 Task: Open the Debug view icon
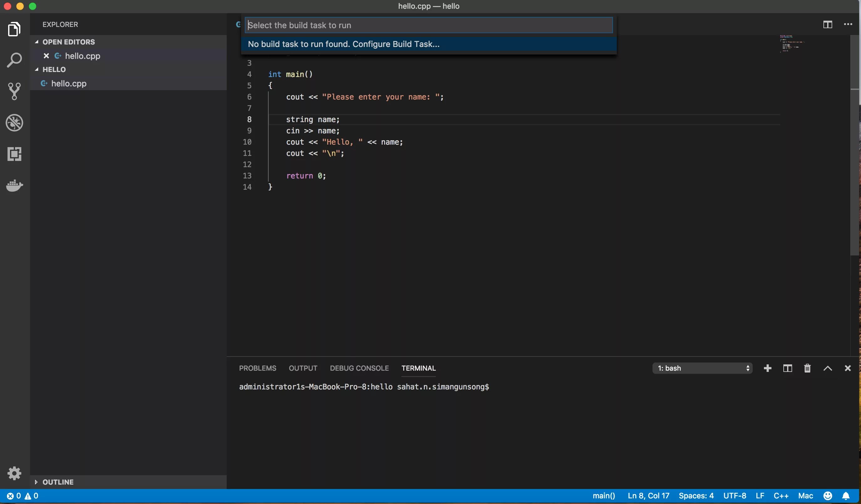pos(14,123)
